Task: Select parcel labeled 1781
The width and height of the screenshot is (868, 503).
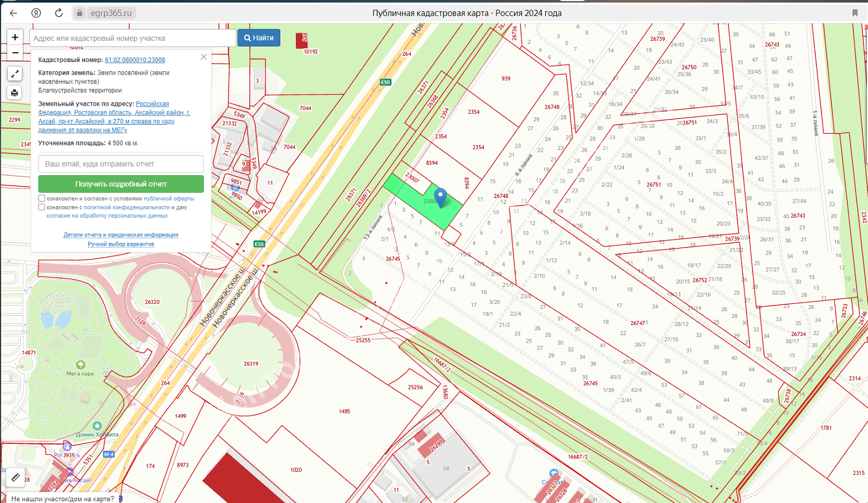Action: (826, 428)
